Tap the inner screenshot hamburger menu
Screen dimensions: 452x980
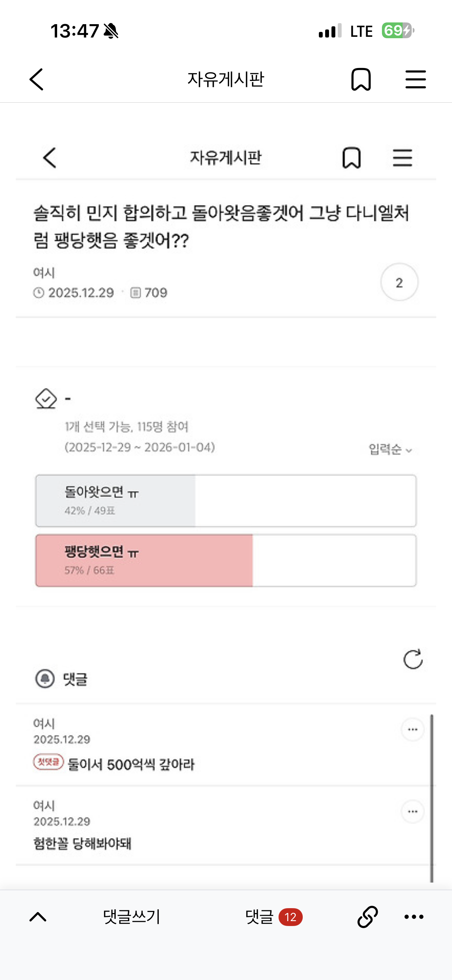(402, 158)
